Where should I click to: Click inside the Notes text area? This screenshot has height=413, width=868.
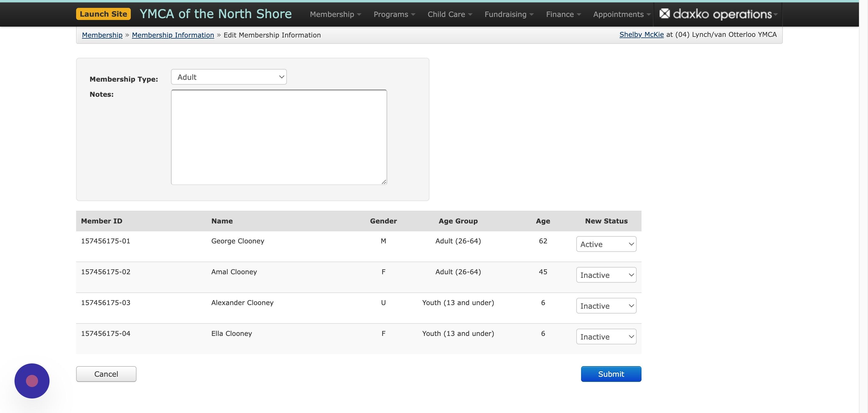(279, 137)
